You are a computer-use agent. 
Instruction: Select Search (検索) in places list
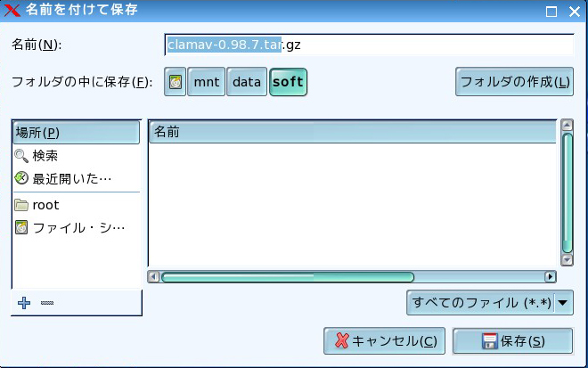(45, 155)
